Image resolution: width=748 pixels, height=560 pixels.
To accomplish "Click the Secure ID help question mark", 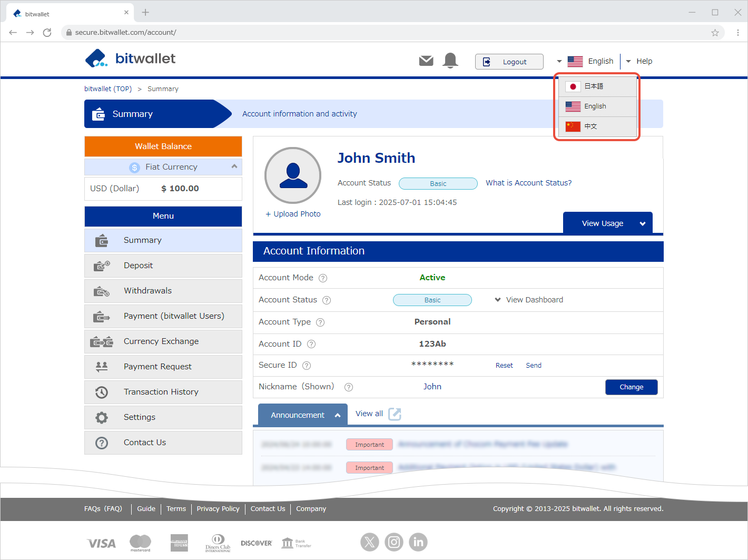I will point(307,366).
